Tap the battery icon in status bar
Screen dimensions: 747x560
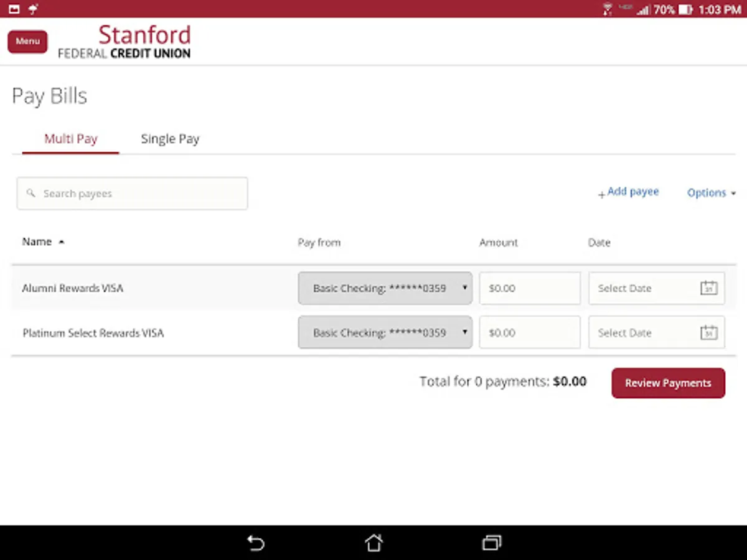coord(686,9)
